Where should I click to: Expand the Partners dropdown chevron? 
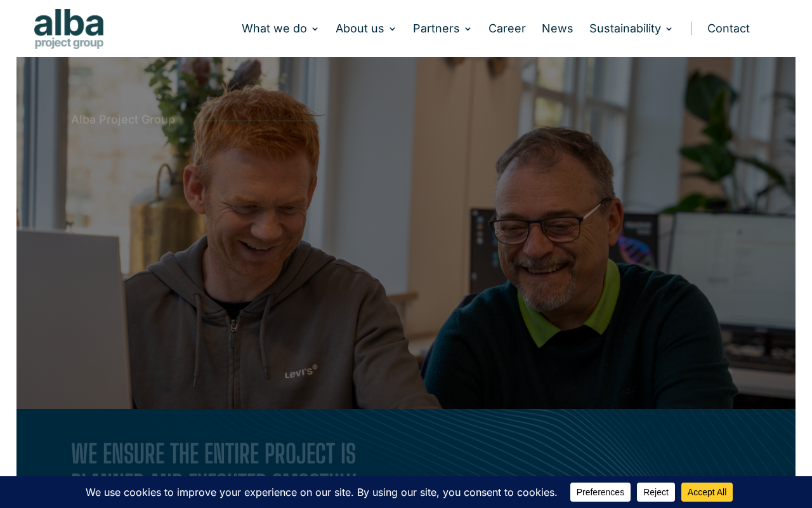(x=468, y=29)
